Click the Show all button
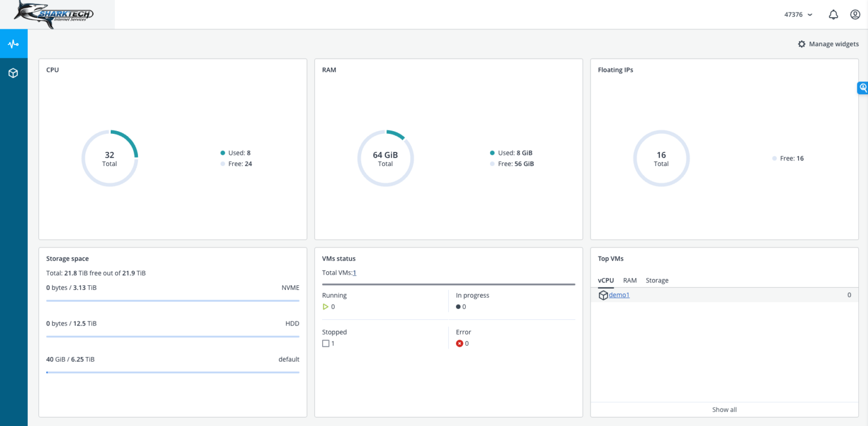This screenshot has width=868, height=426. (x=724, y=409)
